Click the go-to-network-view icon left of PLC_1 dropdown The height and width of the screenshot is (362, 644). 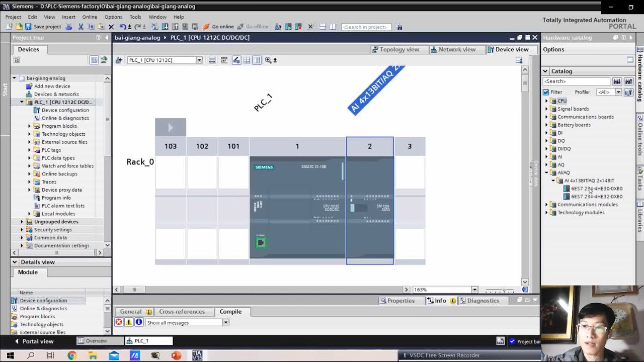pos(119,60)
